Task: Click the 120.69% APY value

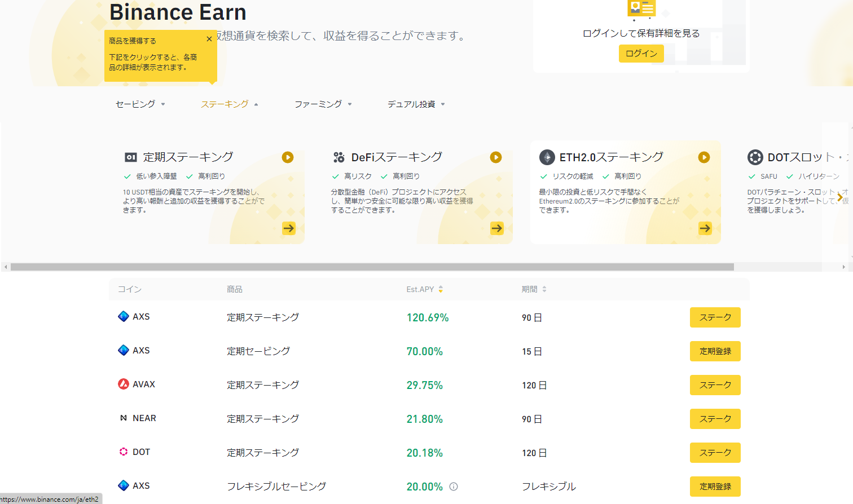Action: [x=428, y=317]
